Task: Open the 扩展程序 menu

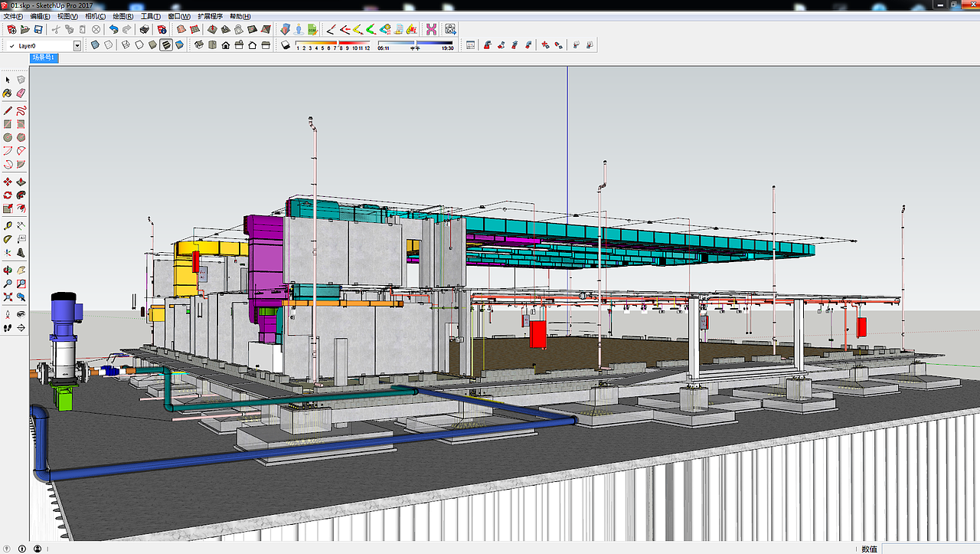Action: point(210,16)
